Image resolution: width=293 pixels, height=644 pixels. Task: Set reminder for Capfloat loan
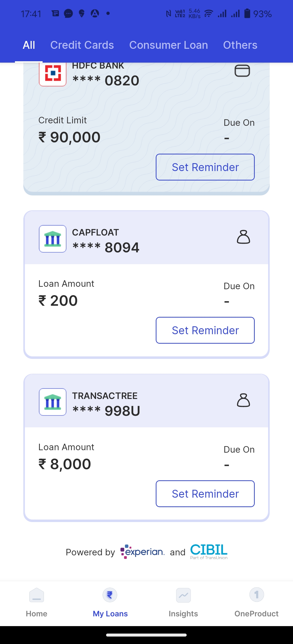205,330
